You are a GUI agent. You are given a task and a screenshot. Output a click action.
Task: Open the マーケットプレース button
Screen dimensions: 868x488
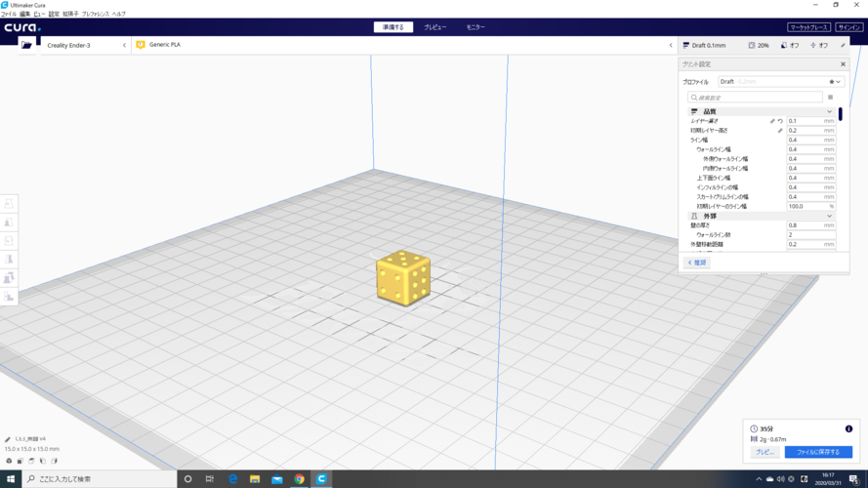click(x=808, y=27)
